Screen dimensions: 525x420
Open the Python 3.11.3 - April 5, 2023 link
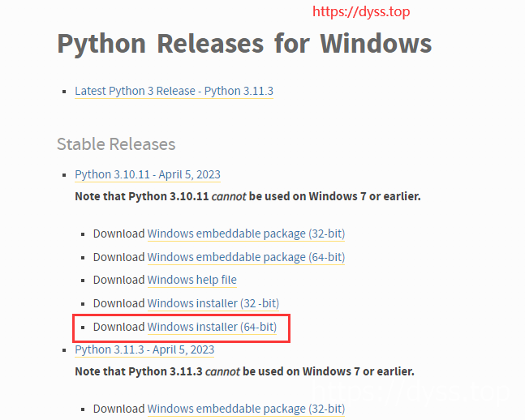tap(144, 349)
